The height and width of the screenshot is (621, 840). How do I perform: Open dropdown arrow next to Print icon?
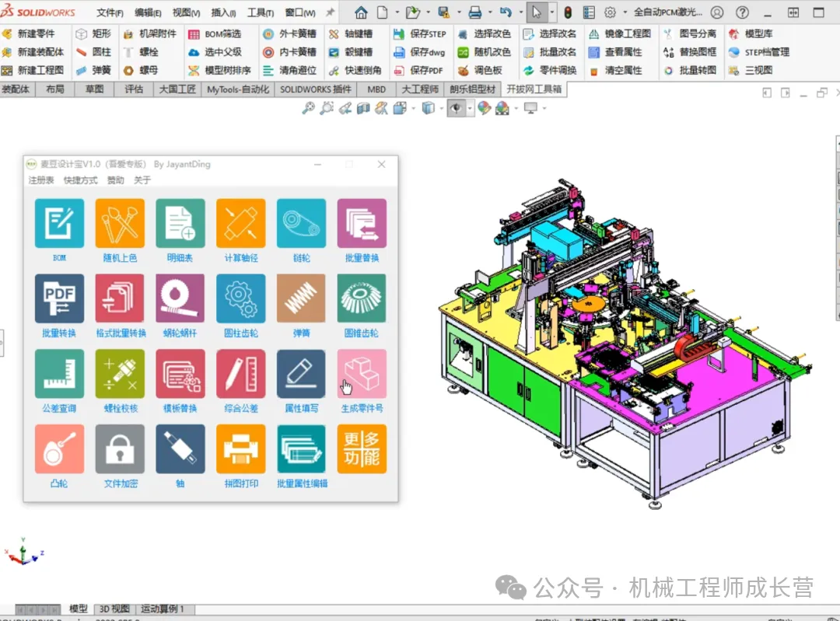coord(490,12)
